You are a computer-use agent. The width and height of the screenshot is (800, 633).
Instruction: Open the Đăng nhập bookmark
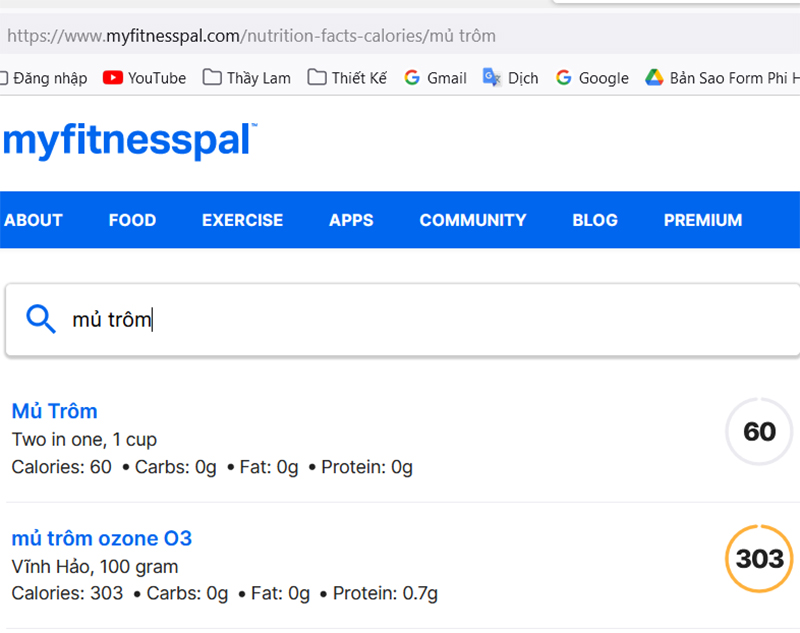click(44, 78)
